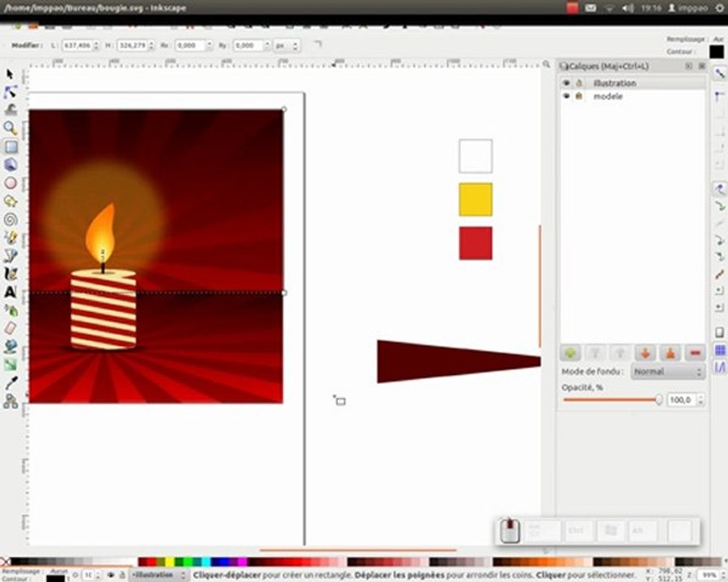The width and height of the screenshot is (728, 582).
Task: Select the Zoom magnifier tool
Action: point(11,128)
